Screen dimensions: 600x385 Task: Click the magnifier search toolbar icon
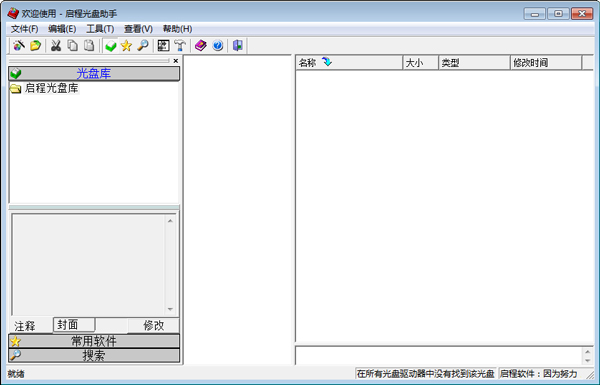click(143, 46)
